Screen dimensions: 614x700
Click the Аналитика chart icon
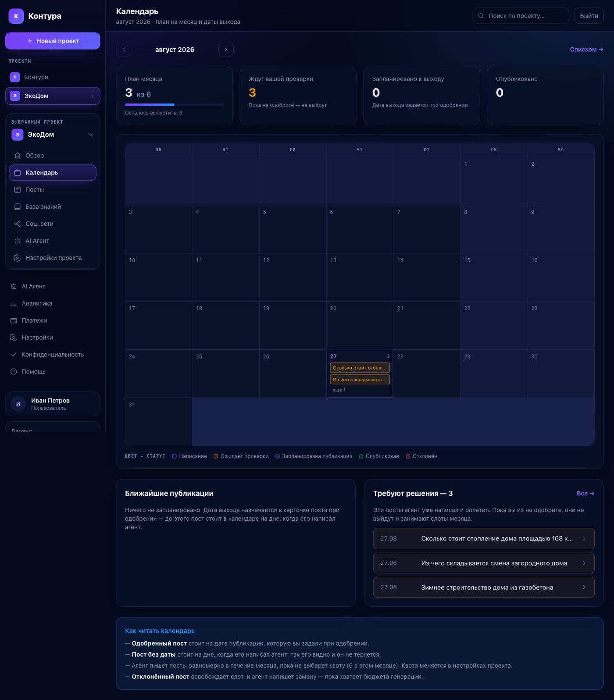[14, 303]
